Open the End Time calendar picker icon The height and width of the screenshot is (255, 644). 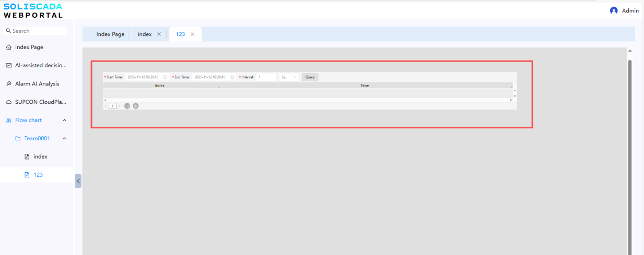point(232,77)
